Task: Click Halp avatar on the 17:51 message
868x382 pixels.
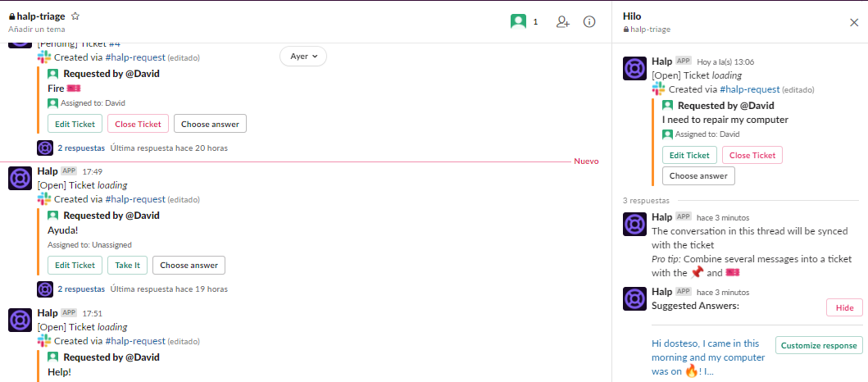Action: pyautogui.click(x=20, y=320)
